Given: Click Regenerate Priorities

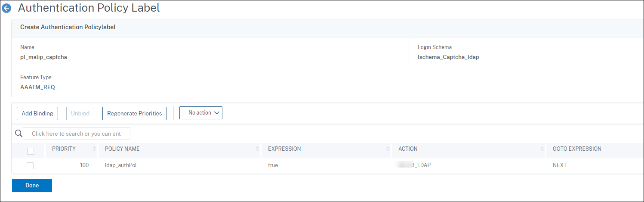Looking at the screenshot, I should tap(134, 113).
